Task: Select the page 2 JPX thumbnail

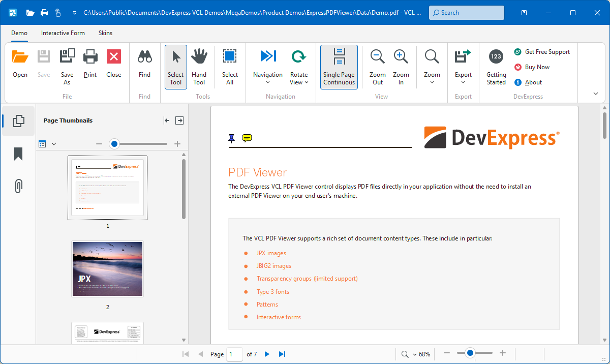Action: [108, 269]
